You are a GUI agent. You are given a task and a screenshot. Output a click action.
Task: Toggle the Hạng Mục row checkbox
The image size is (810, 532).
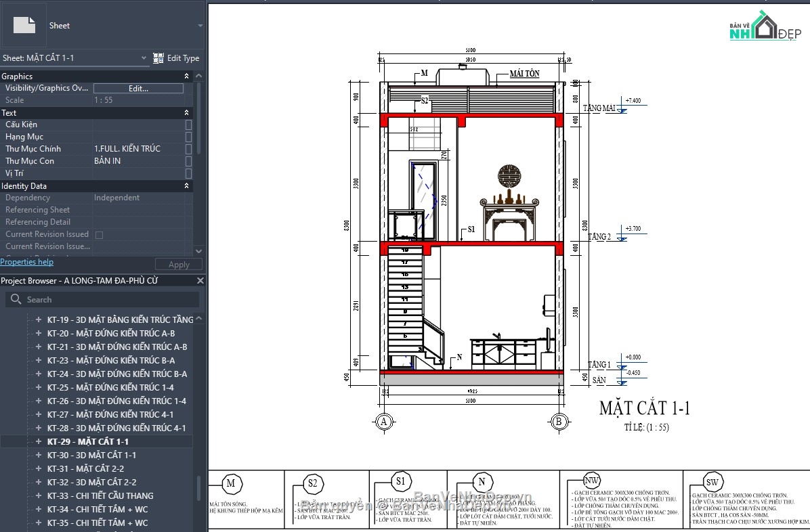click(x=188, y=137)
